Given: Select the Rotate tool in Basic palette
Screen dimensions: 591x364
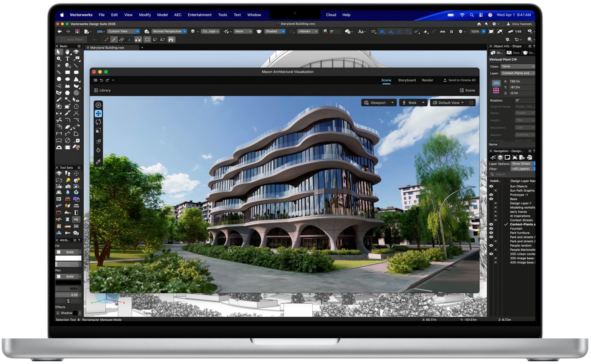Looking at the screenshot, I should [x=76, y=107].
